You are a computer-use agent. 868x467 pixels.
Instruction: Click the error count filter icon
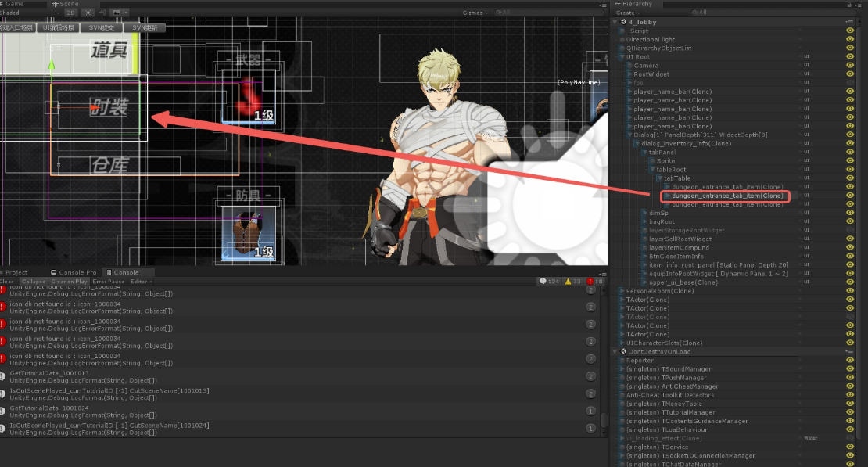(591, 281)
